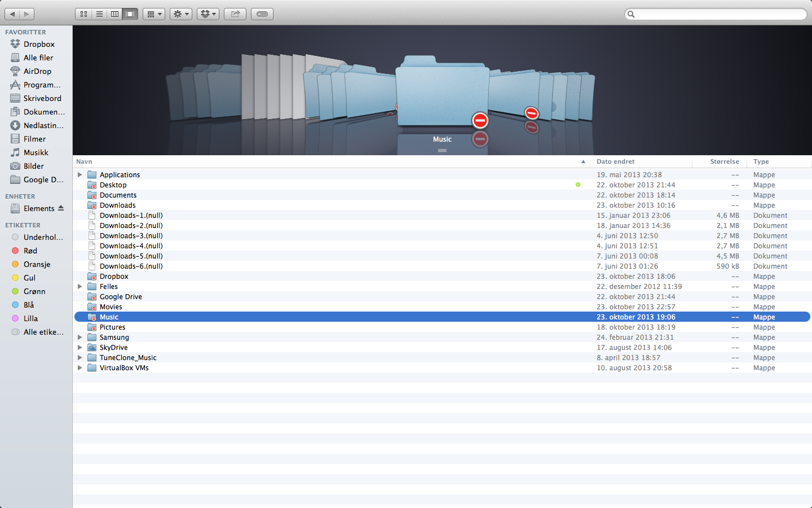Open the gear action menu
This screenshot has height=508, width=812.
click(181, 14)
